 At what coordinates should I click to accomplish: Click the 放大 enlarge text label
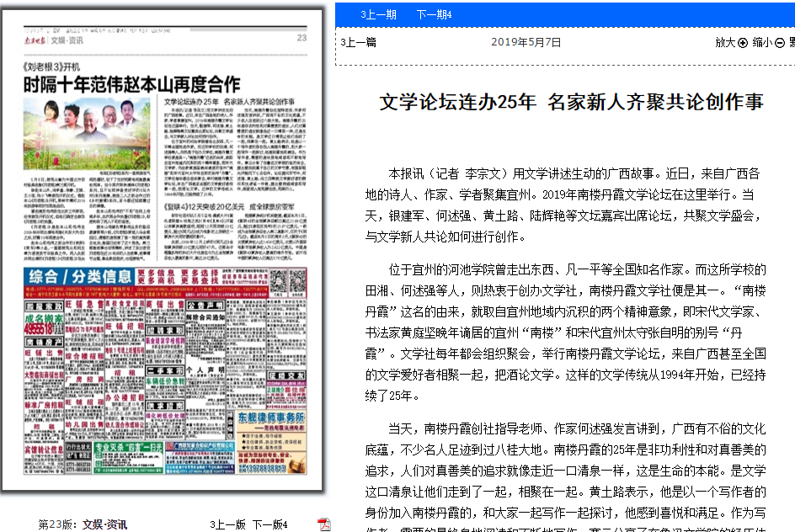tap(725, 42)
